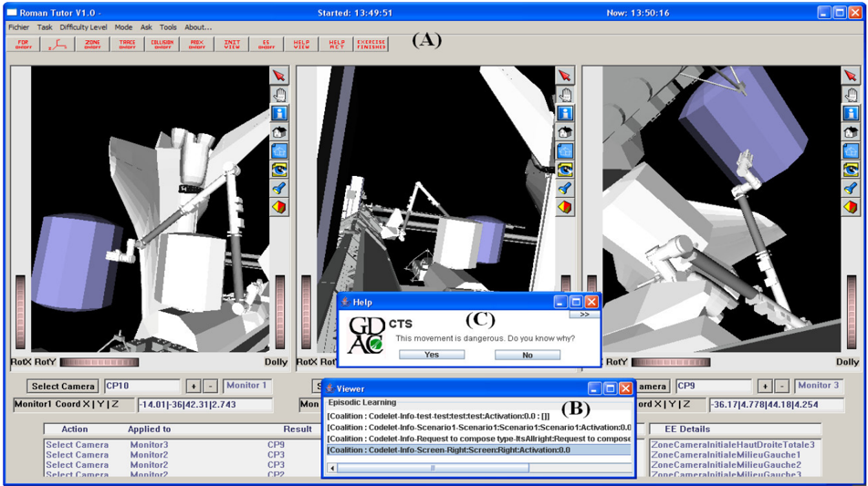Pick the hand pan tool in Monitor 3

851,95
